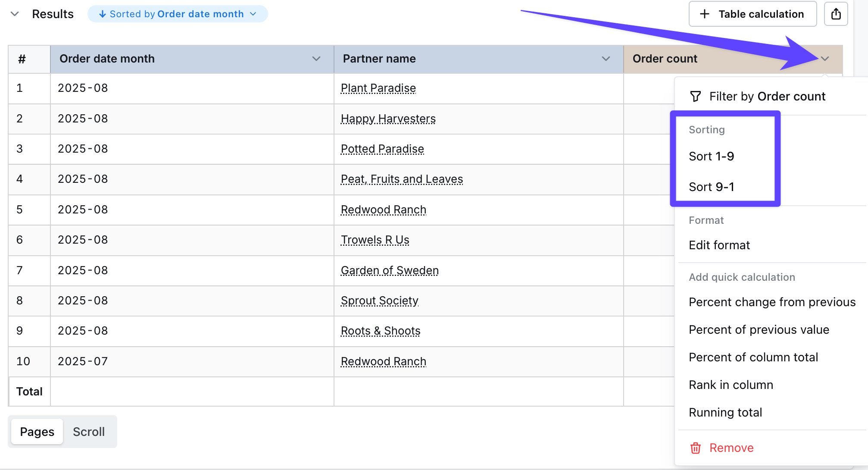Click the export share icon button

tap(836, 14)
